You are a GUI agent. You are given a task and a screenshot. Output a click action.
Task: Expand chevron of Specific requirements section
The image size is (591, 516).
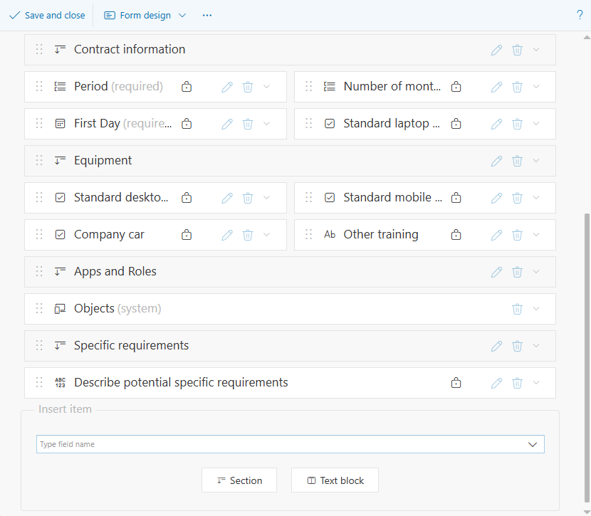(536, 346)
